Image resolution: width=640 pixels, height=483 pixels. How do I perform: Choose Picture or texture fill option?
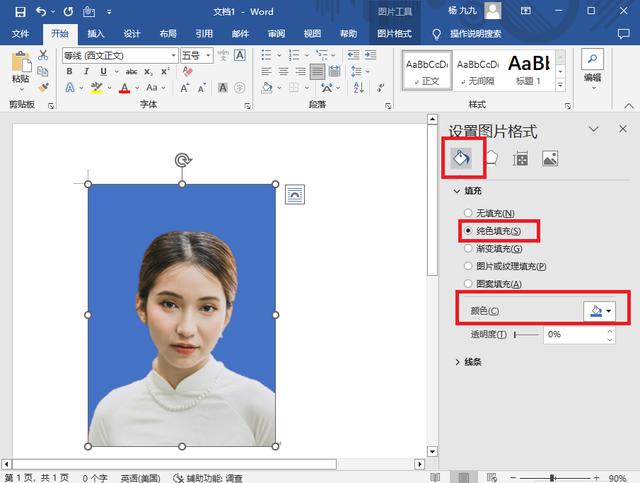(505, 266)
